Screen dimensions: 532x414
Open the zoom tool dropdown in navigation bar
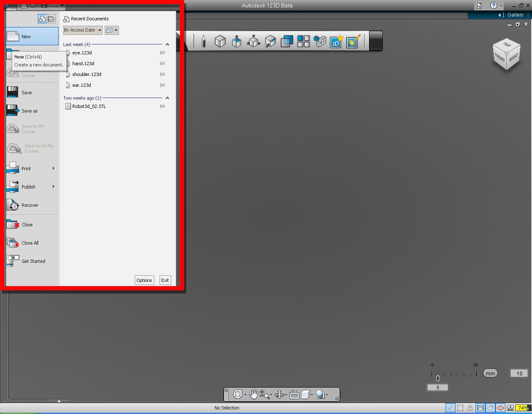click(271, 395)
